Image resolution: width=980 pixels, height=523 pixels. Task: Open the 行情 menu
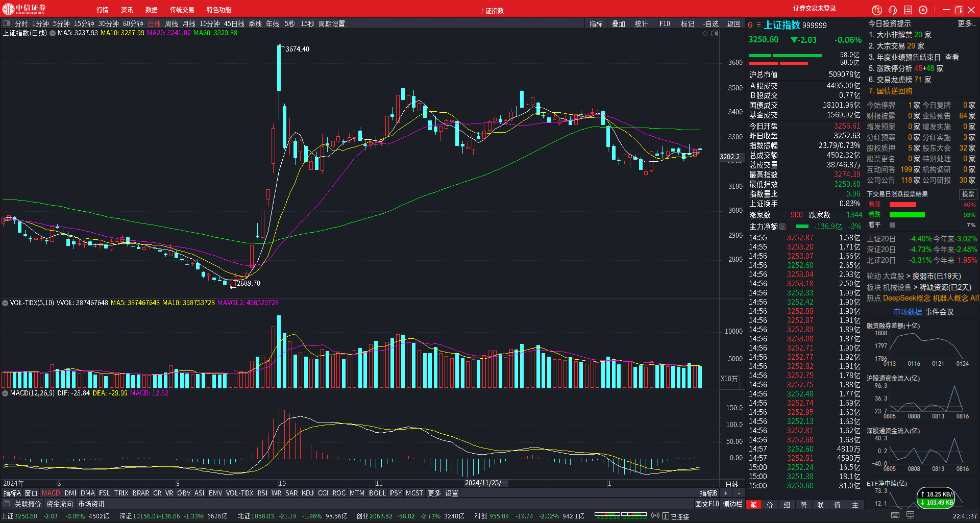(x=103, y=10)
